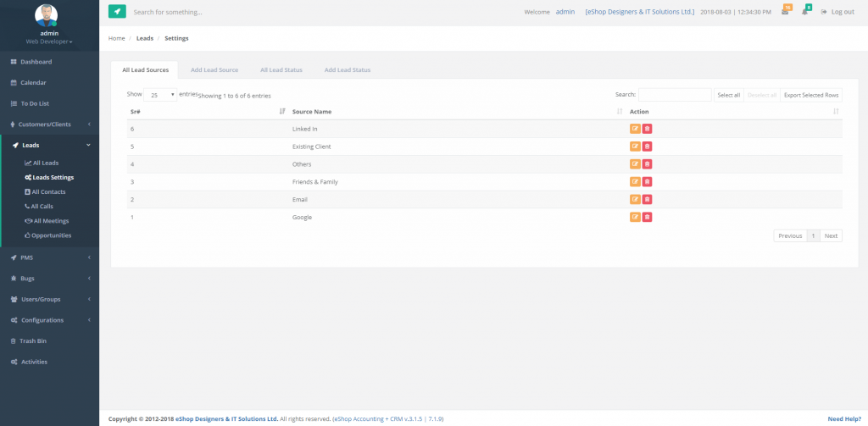Open the mail notifications envelope icon
This screenshot has height=426, width=868.
(785, 12)
